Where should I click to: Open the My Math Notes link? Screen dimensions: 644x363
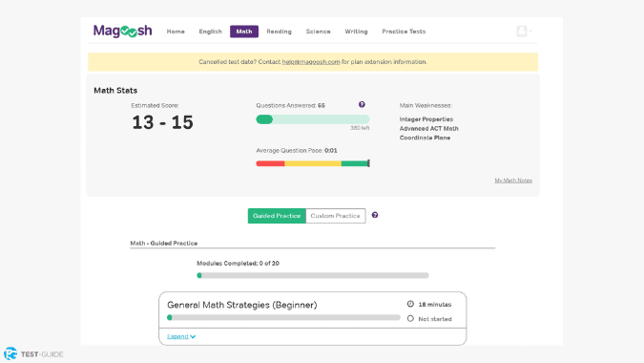point(513,181)
